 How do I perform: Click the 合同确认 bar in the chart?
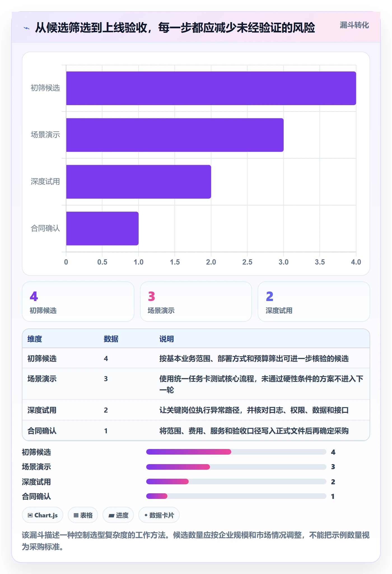click(x=102, y=228)
